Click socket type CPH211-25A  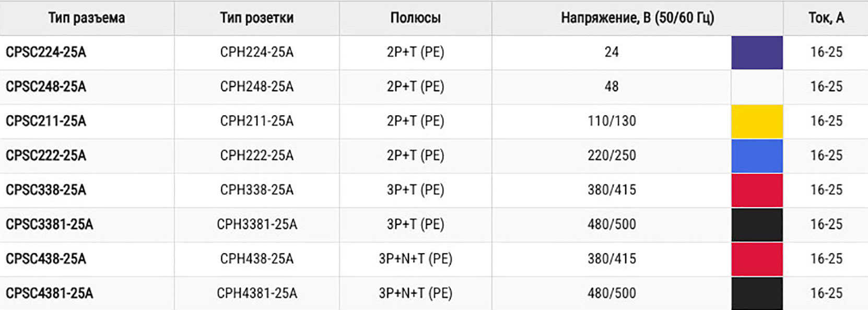[x=256, y=121]
